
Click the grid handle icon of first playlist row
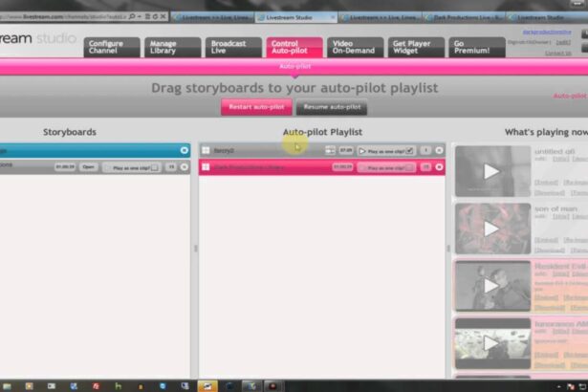pyautogui.click(x=206, y=150)
